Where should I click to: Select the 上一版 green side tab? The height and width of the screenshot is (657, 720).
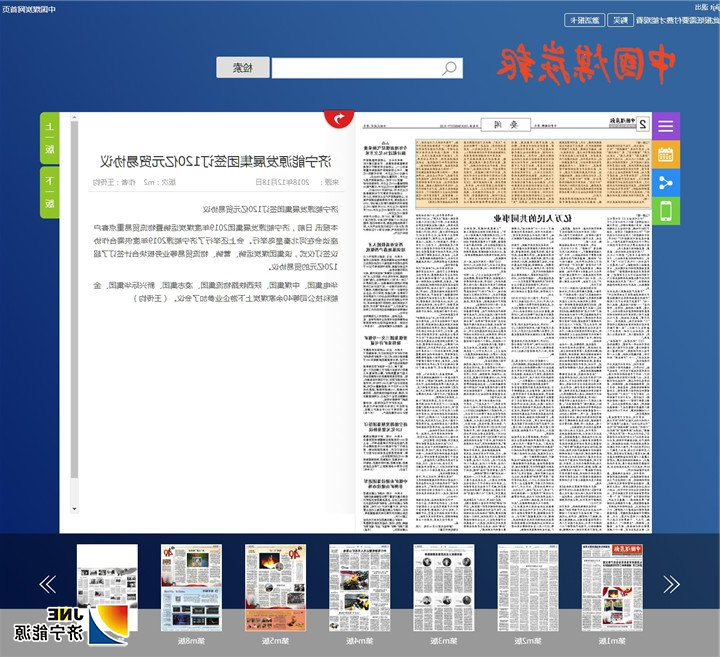50,138
